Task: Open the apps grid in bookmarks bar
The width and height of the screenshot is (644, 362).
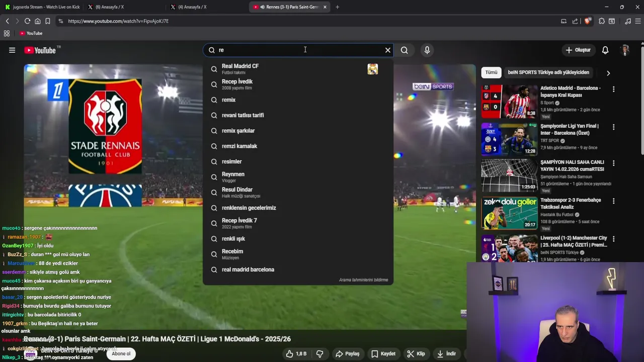Action: click(x=7, y=33)
